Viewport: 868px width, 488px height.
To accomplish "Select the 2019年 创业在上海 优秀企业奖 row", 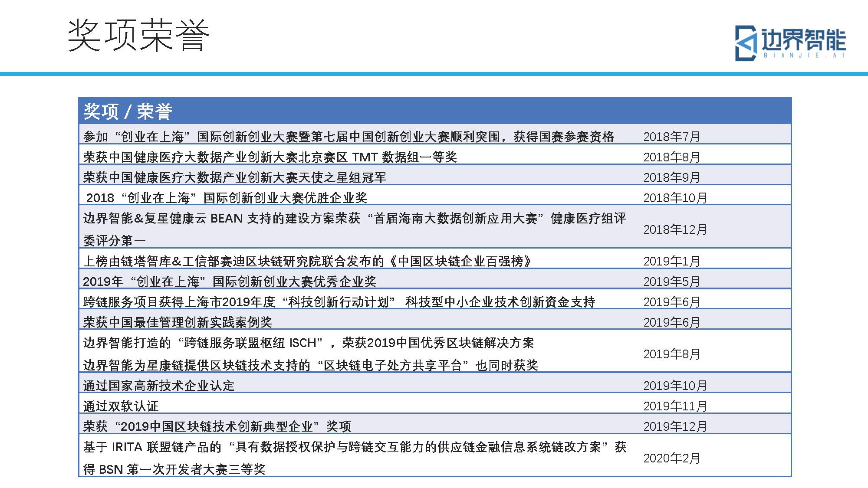I will tap(435, 279).
